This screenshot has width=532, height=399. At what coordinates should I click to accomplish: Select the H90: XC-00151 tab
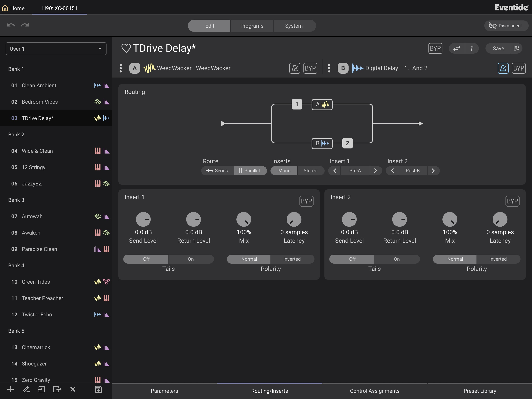60,8
